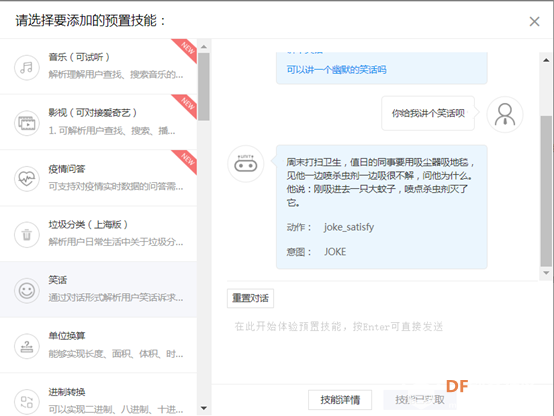Click description 可支持对疫情实时数据的问答需
Viewport: 554px width, 416px height.
(x=116, y=186)
